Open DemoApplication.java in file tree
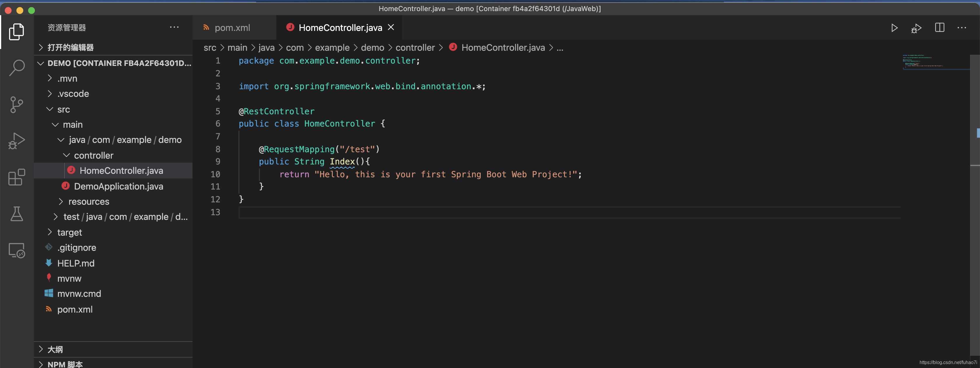The image size is (980, 368). pyautogui.click(x=113, y=186)
